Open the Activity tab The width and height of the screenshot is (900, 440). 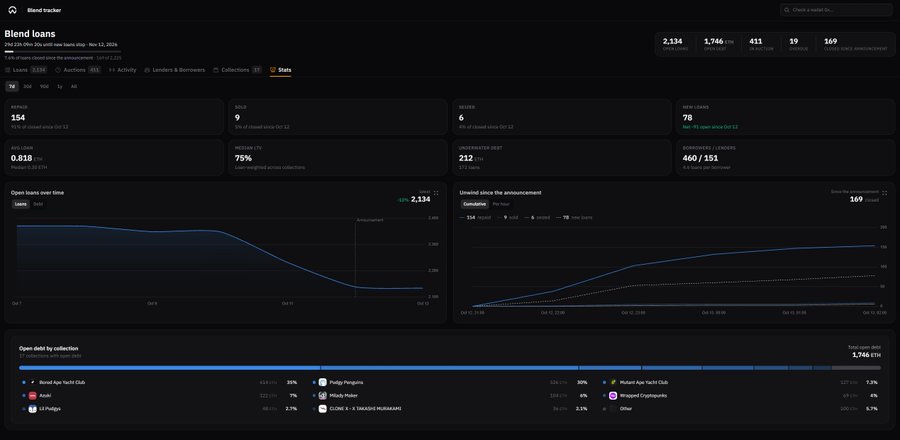[123, 70]
